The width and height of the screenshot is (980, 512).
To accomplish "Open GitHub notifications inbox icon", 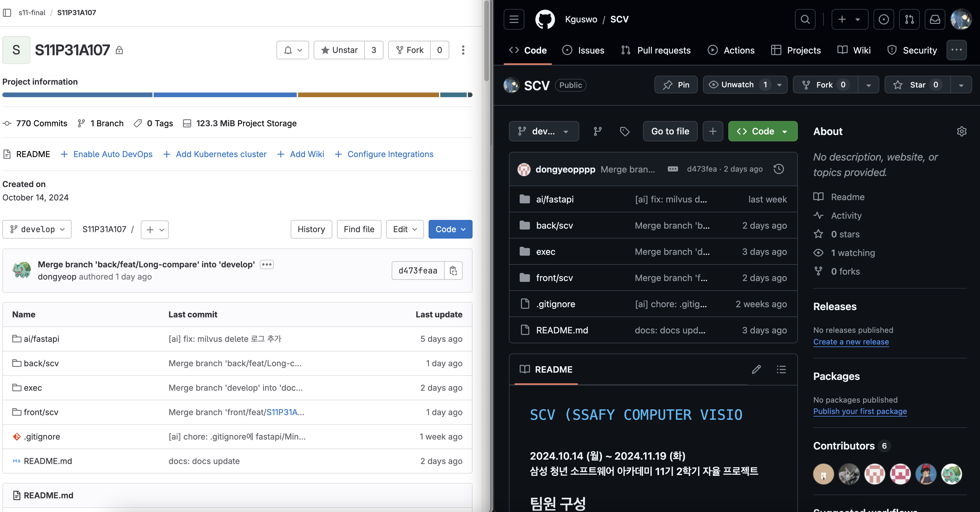I will 935,19.
